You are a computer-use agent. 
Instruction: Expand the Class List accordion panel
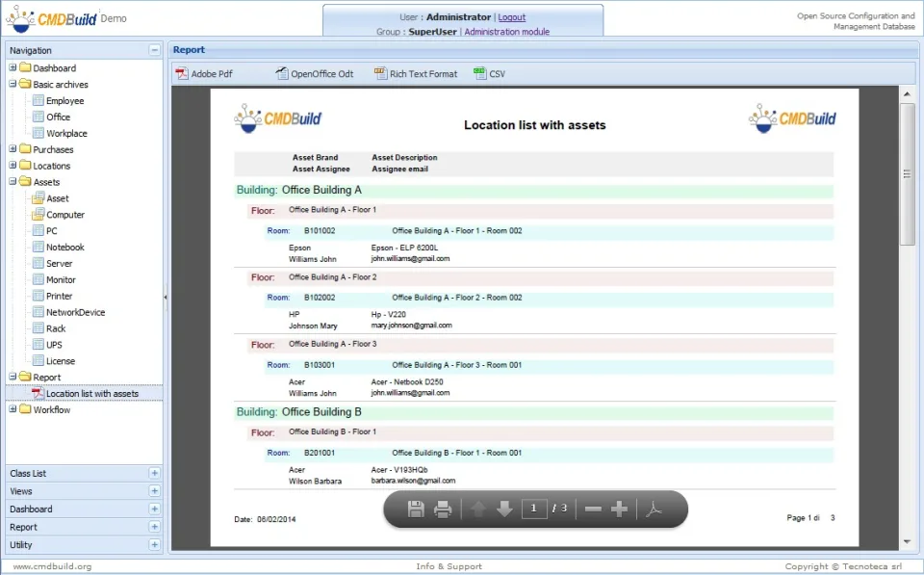(154, 473)
